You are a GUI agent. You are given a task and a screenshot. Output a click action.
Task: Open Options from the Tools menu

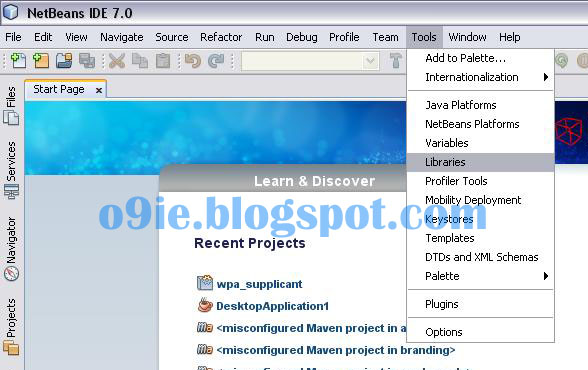[480, 332]
